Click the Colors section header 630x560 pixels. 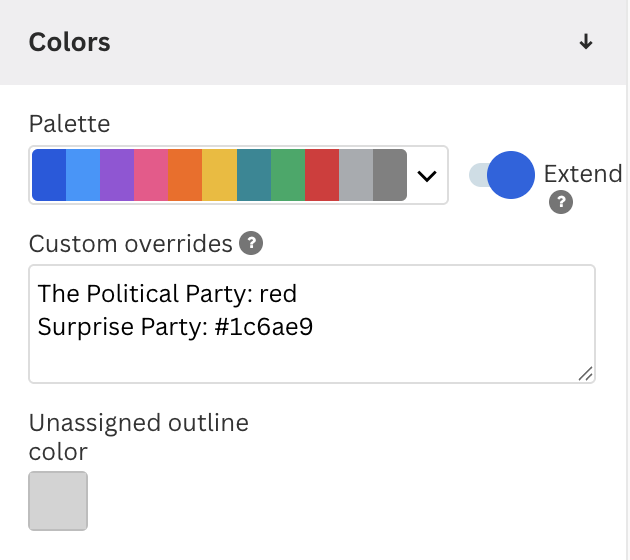tap(313, 42)
